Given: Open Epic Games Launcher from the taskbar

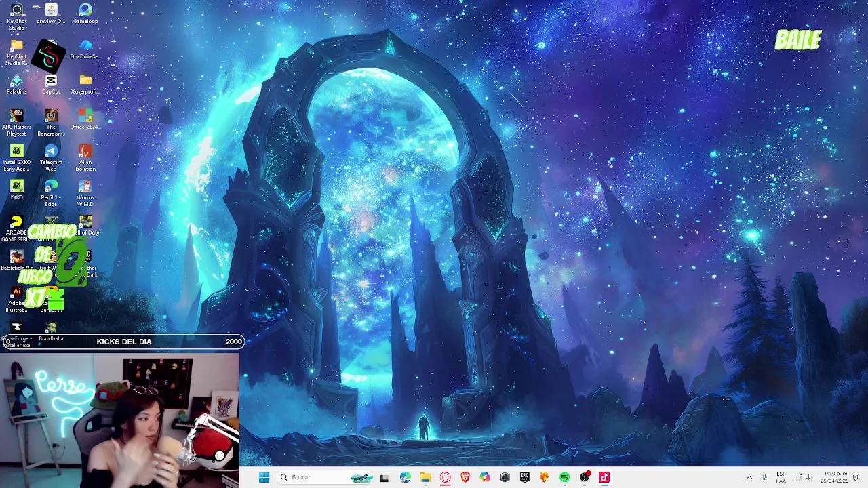Looking at the screenshot, I should [x=525, y=477].
